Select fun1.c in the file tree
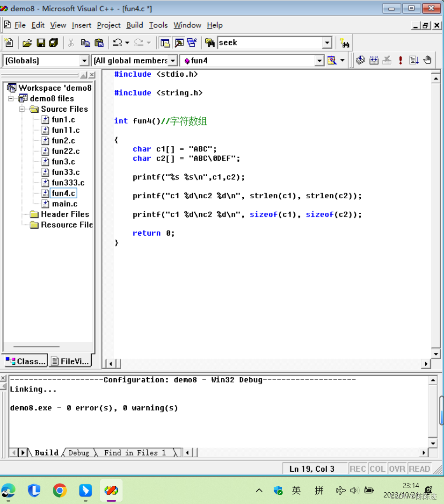 (x=63, y=120)
